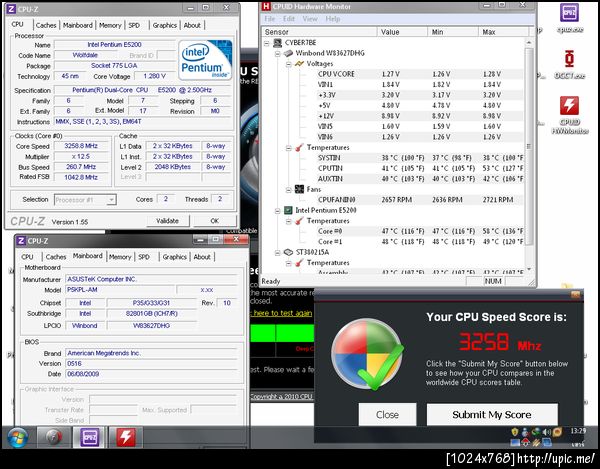Click the Value column header
600x469 pixels.
click(403, 32)
